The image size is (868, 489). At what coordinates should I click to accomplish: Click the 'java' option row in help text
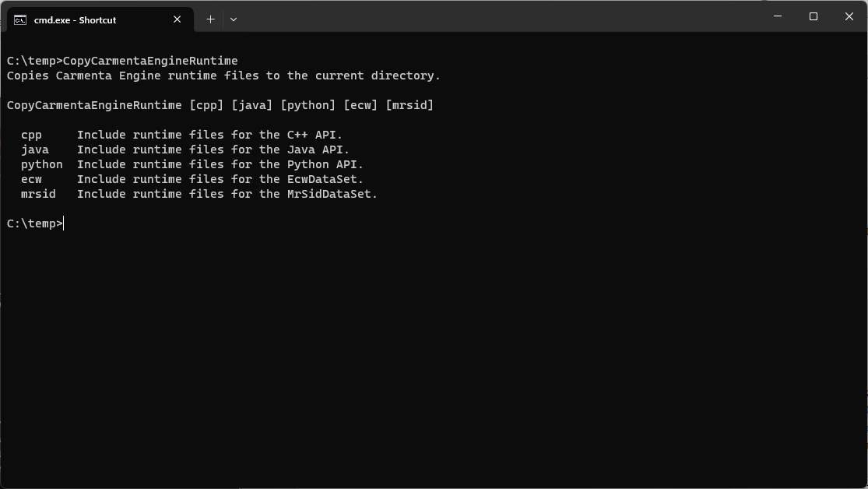[x=185, y=150]
